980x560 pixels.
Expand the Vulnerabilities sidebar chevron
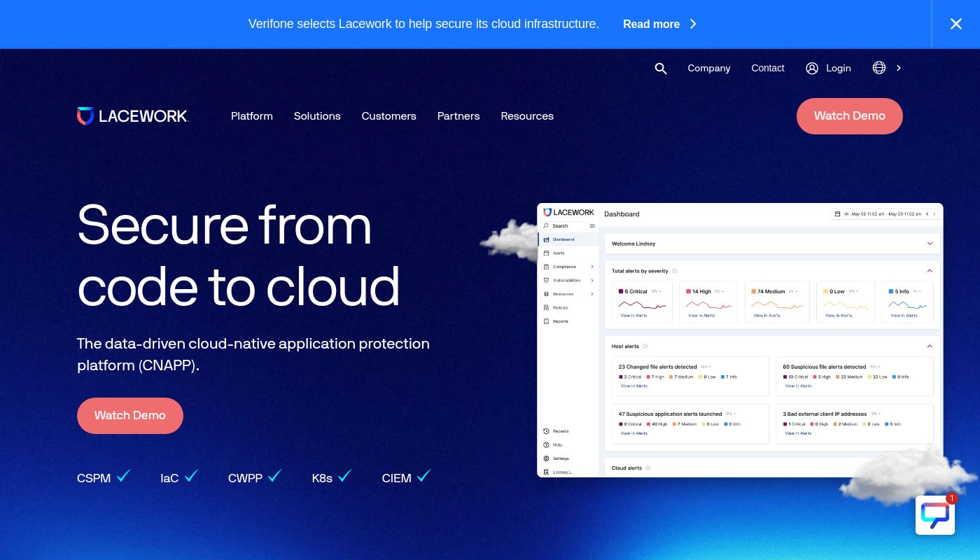(x=592, y=280)
